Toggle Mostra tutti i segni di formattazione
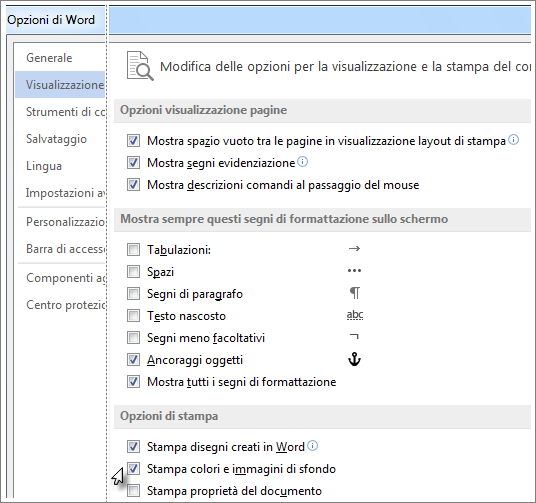 point(133,382)
